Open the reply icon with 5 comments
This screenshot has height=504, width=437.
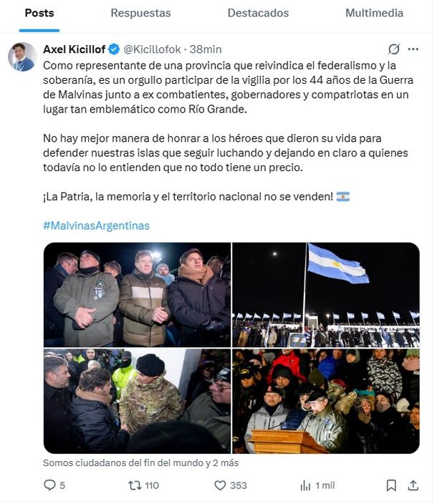(x=49, y=485)
